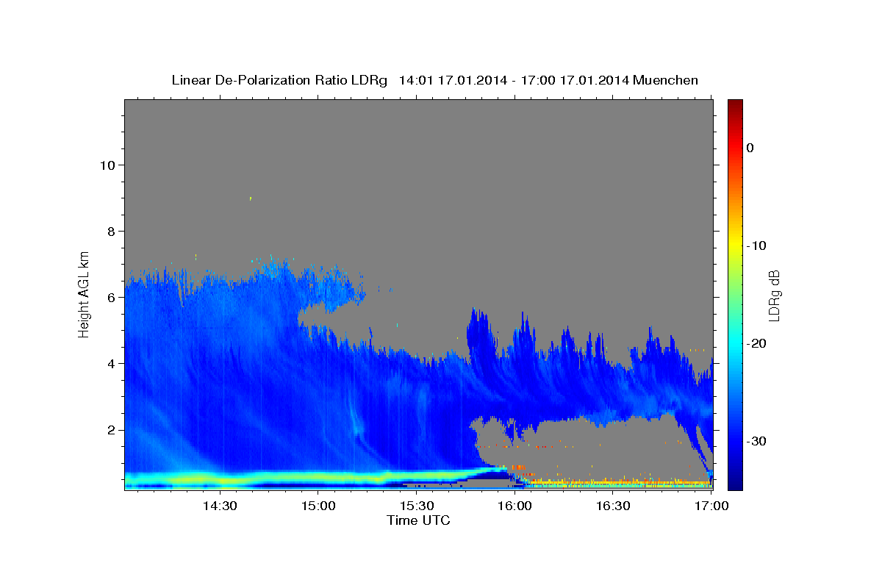Viewport: 882px width, 588px height.
Task: Click the "14:30" time tick label
Action: click(219, 506)
